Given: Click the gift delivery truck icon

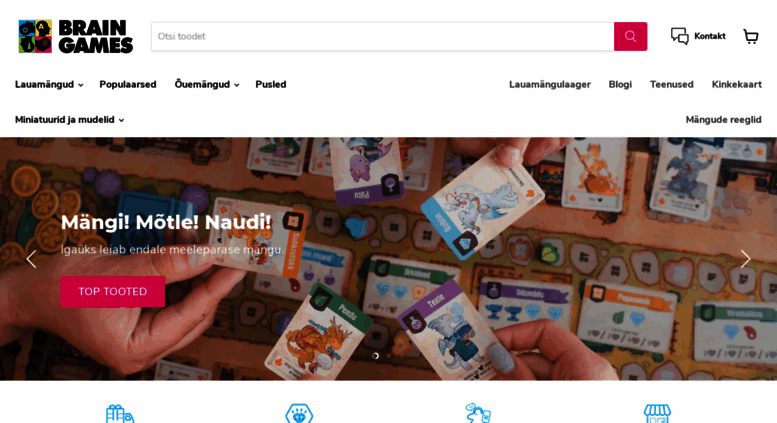Looking at the screenshot, I should 120,414.
